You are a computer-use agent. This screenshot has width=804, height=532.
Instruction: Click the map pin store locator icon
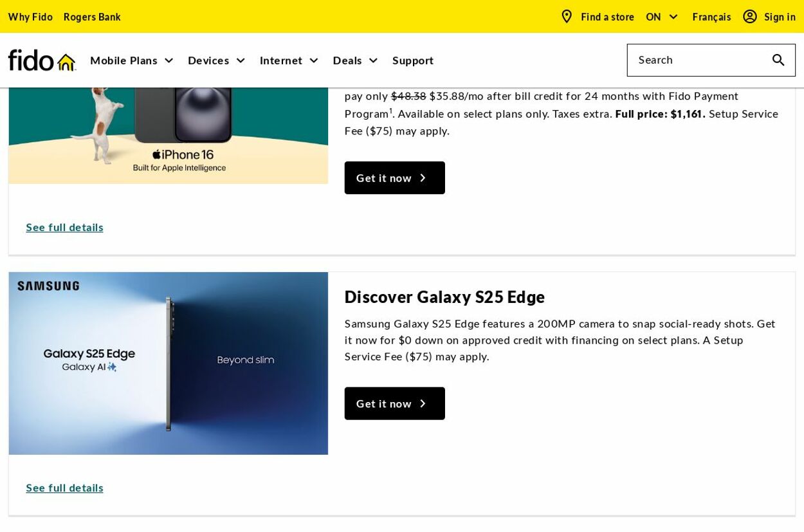(567, 17)
